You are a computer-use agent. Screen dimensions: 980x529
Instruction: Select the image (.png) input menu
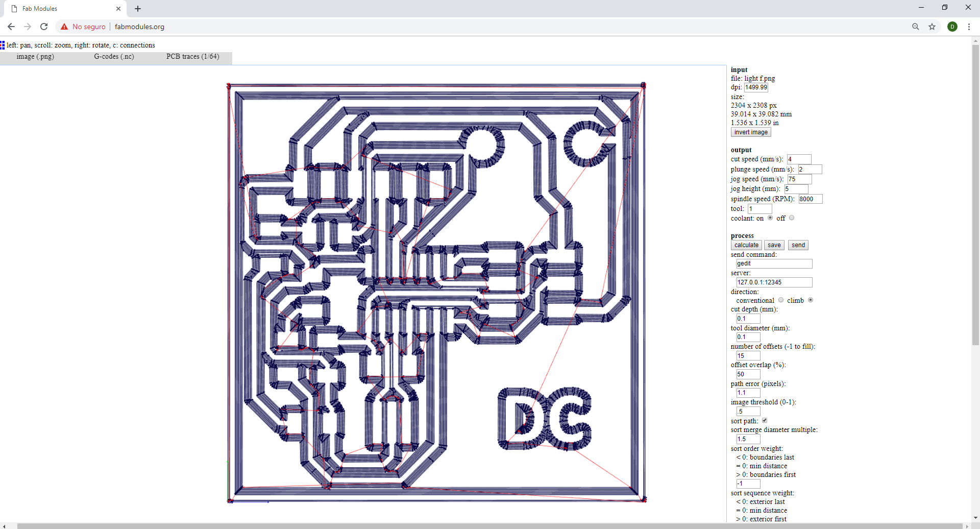click(35, 57)
